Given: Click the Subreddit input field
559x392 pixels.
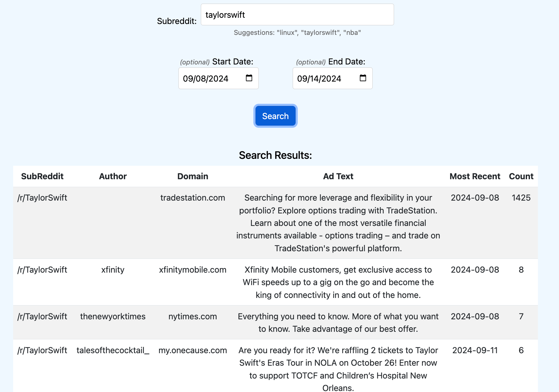Looking at the screenshot, I should [296, 14].
